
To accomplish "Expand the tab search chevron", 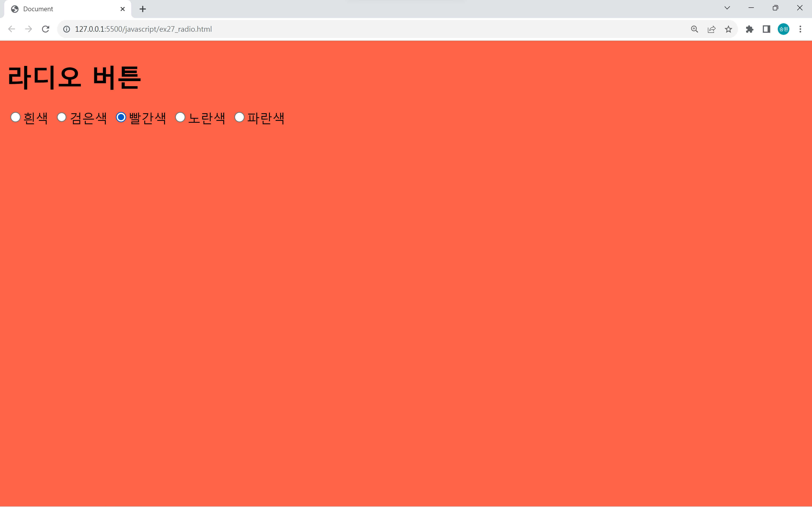I will 727,8.
